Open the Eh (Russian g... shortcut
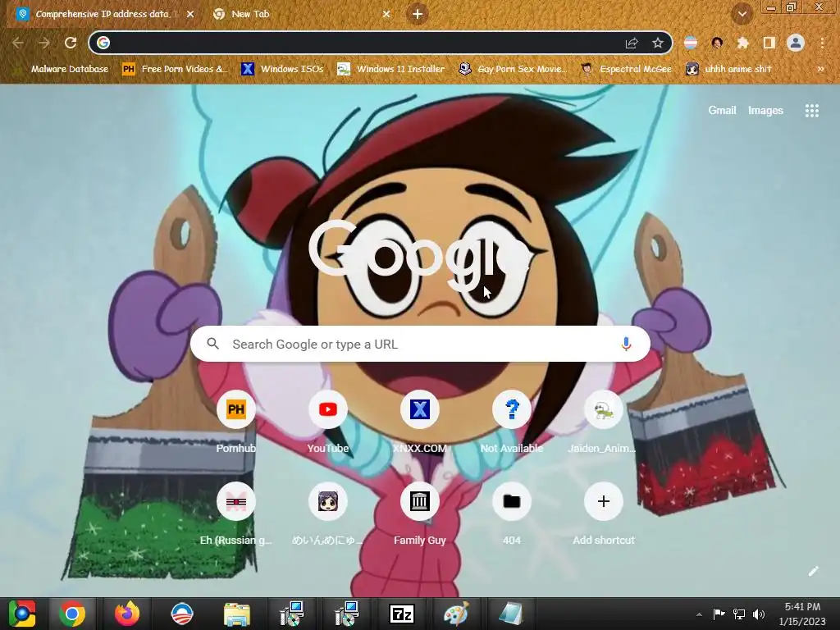This screenshot has width=840, height=630. tap(235, 515)
